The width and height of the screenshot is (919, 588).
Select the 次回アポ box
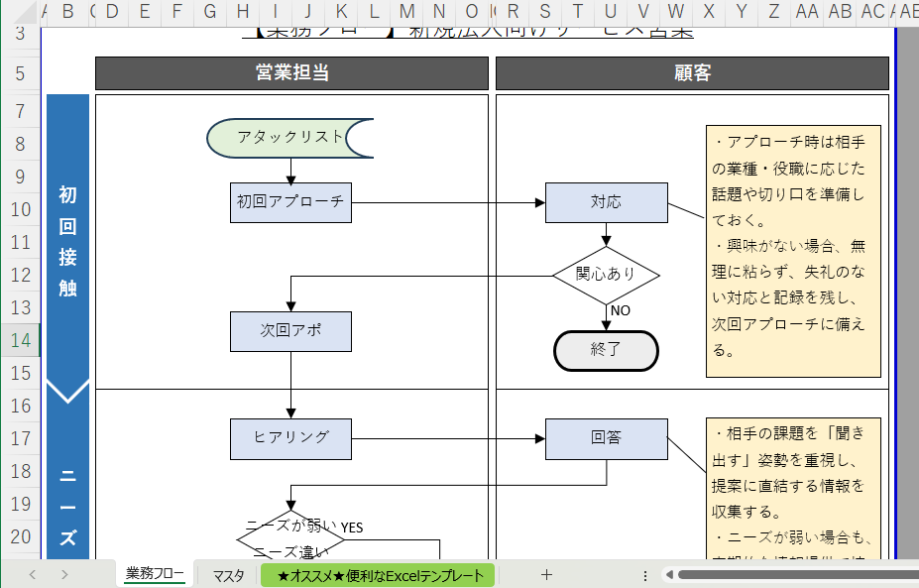[290, 330]
